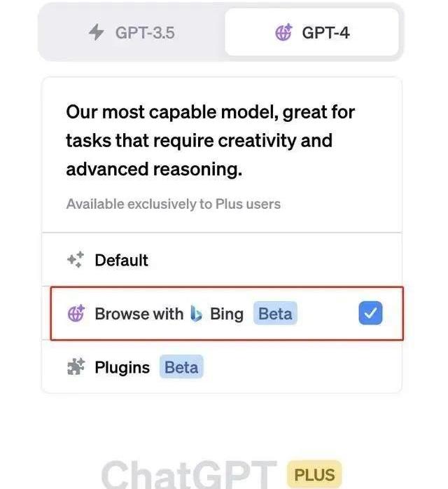Uncheck the Browse with Bing checkbox

(x=370, y=314)
